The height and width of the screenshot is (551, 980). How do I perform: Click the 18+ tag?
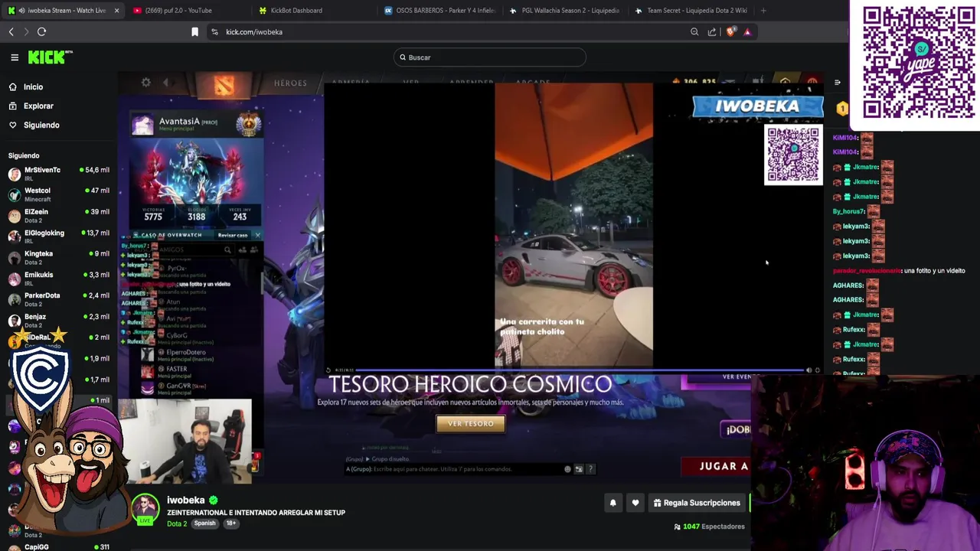coord(230,523)
